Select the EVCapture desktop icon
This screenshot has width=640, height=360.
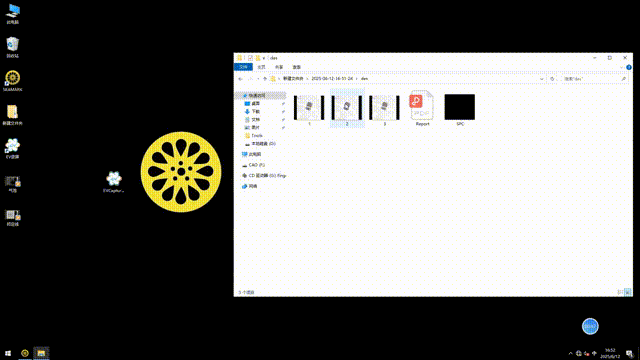point(113,182)
